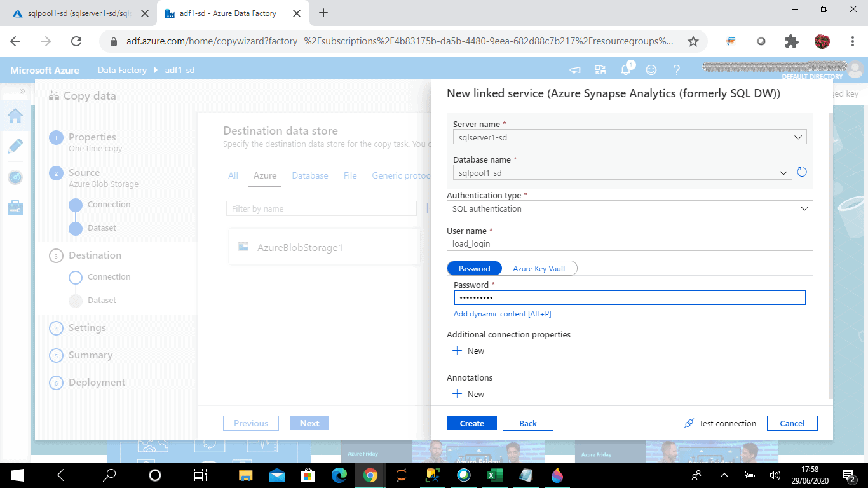Click Add dynamic content link
Viewport: 868px width, 488px height.
(x=503, y=314)
